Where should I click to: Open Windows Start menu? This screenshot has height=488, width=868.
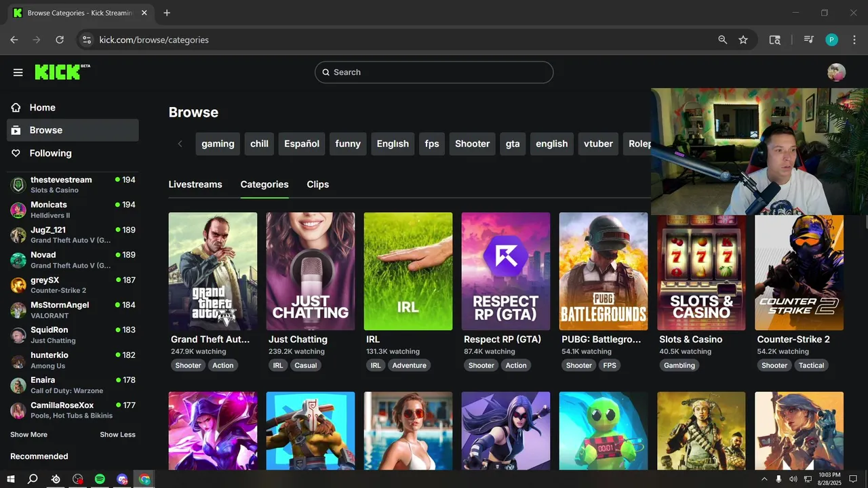click(x=10, y=479)
